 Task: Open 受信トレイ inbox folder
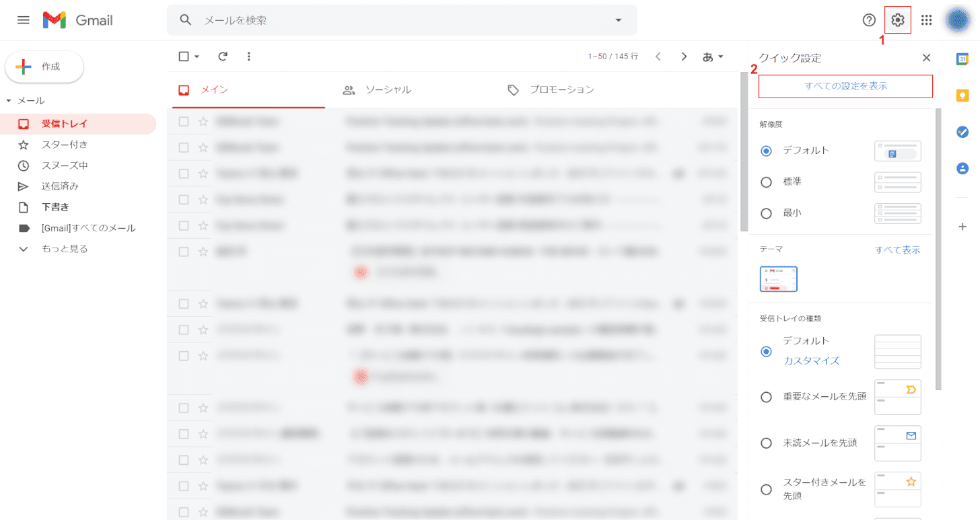coord(78,124)
